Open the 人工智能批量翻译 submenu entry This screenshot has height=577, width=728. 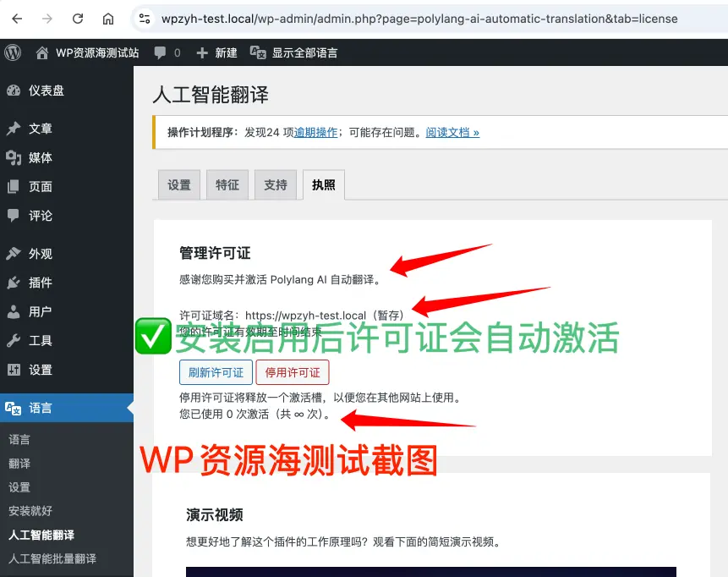coord(52,558)
